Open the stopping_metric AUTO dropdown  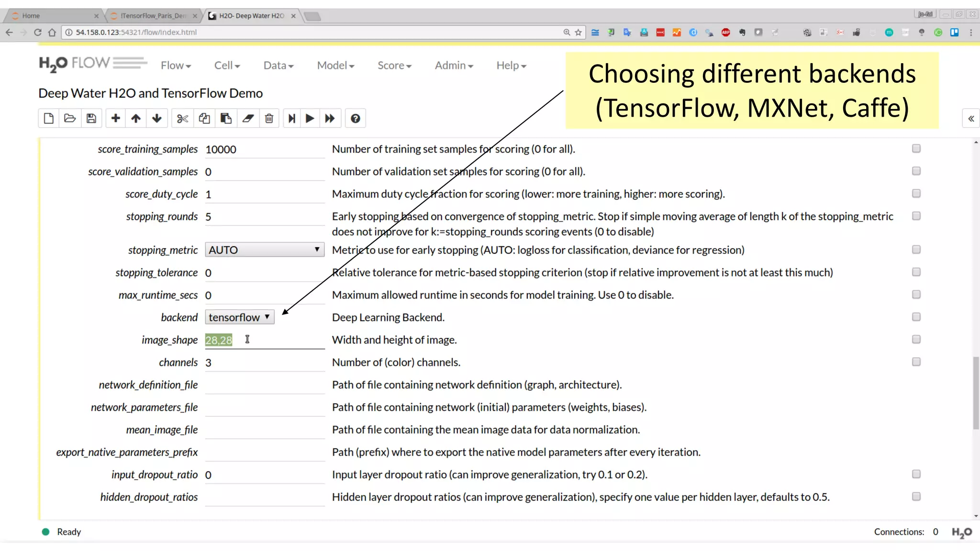[265, 250]
